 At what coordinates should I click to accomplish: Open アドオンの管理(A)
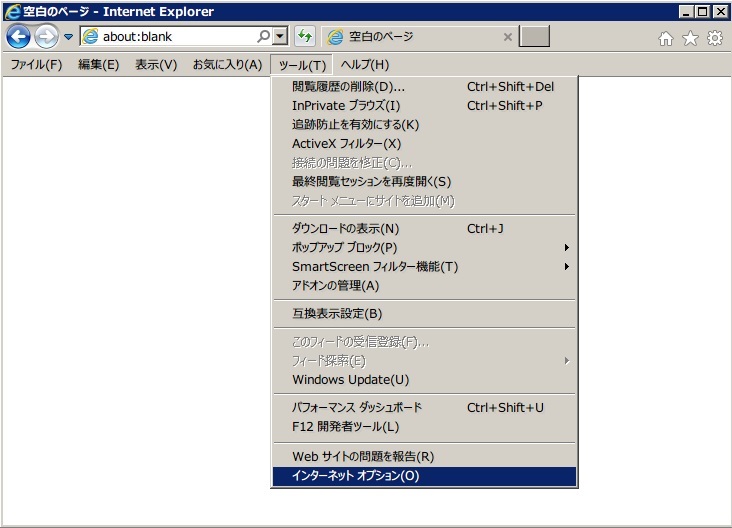424,286
